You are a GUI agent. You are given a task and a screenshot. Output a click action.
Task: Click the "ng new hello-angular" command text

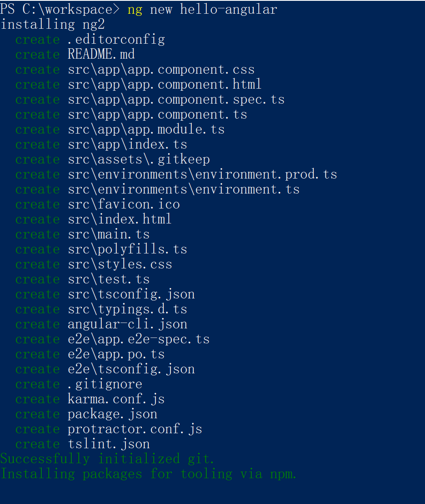coord(202,10)
